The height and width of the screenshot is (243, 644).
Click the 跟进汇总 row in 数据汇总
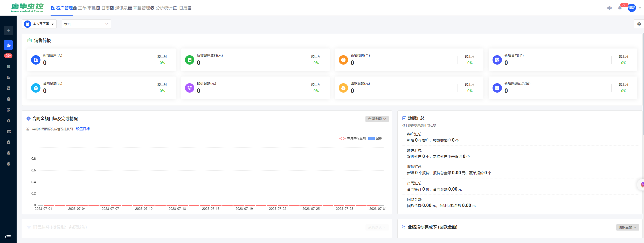pos(520,154)
